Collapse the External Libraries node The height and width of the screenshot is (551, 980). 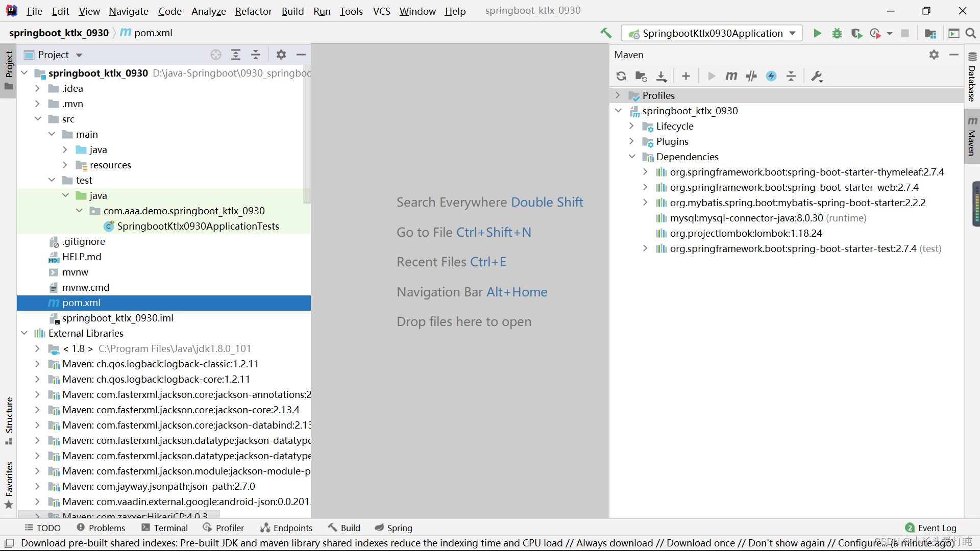tap(24, 333)
